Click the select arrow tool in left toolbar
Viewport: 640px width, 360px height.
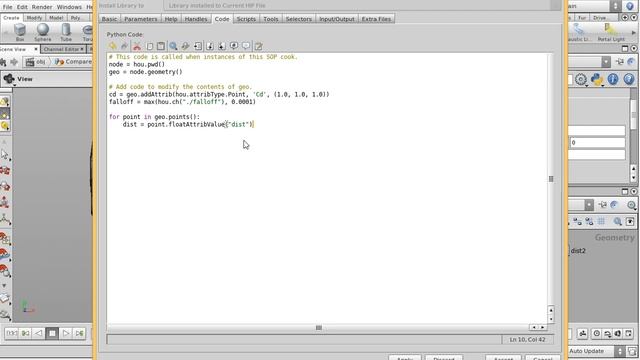(4, 155)
